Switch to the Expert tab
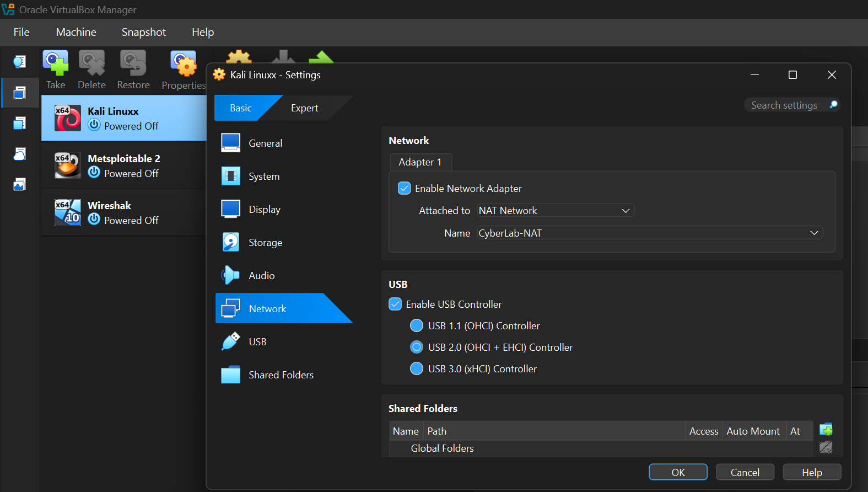Image resolution: width=868 pixels, height=492 pixels. pyautogui.click(x=305, y=108)
